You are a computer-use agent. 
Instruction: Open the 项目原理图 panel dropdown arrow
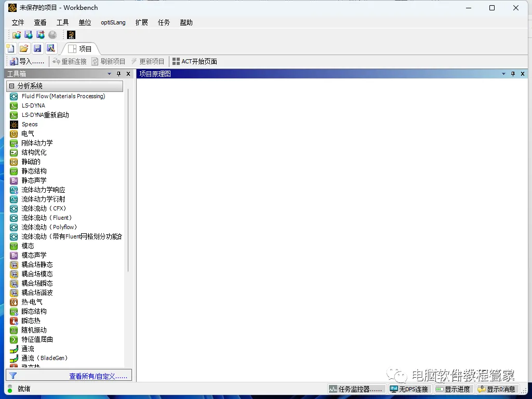[503, 74]
